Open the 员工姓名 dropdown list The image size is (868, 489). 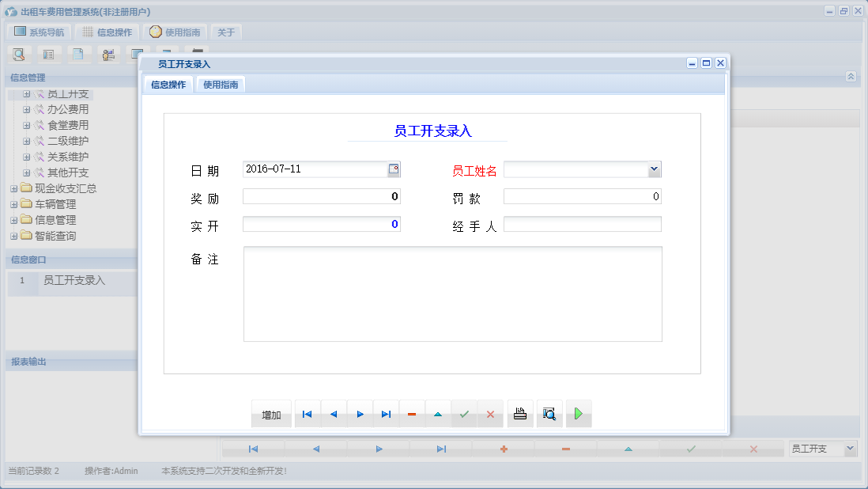point(654,169)
